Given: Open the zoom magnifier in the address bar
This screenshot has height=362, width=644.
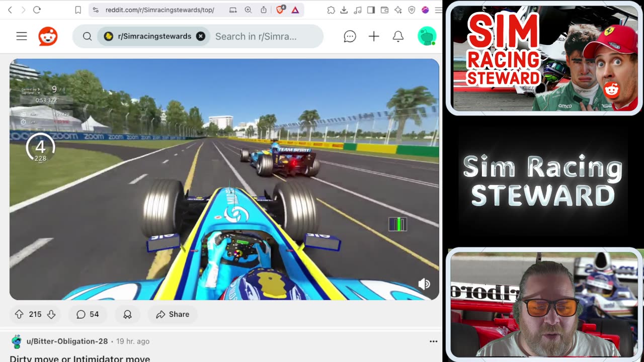Looking at the screenshot, I should click(x=248, y=10).
